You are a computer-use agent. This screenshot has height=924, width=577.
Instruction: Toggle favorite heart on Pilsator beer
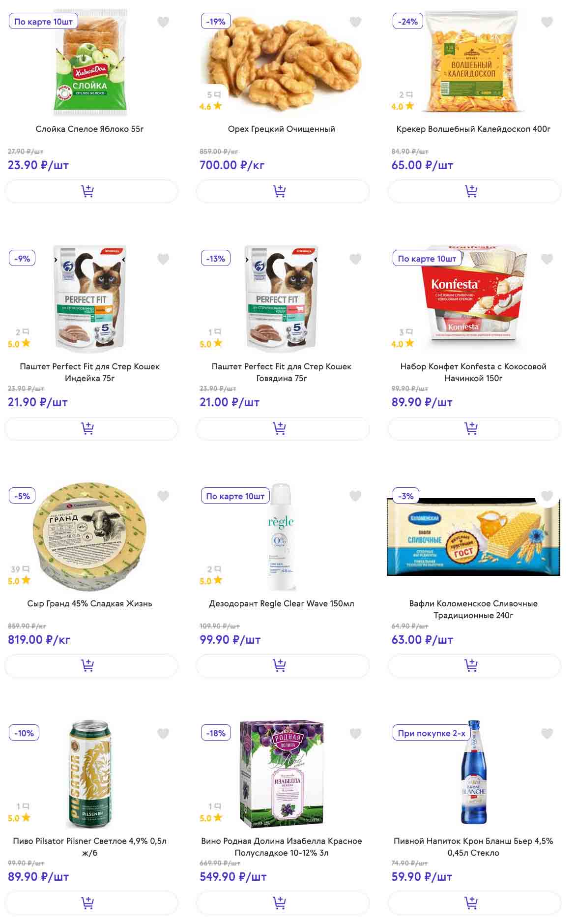pos(163,733)
